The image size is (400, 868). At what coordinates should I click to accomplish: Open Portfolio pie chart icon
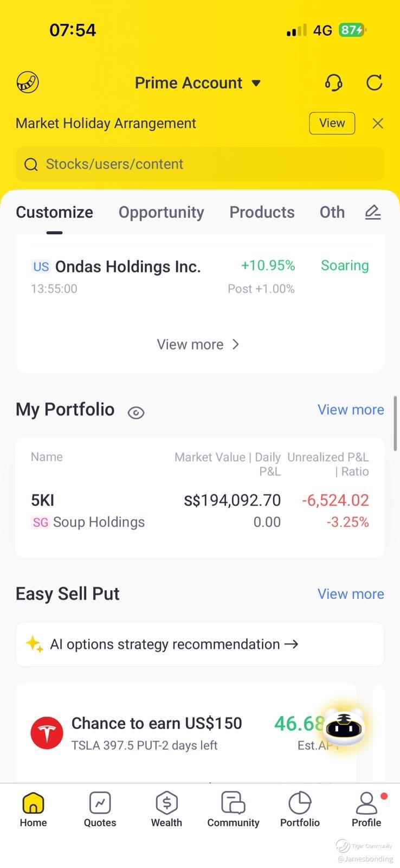[300, 809]
